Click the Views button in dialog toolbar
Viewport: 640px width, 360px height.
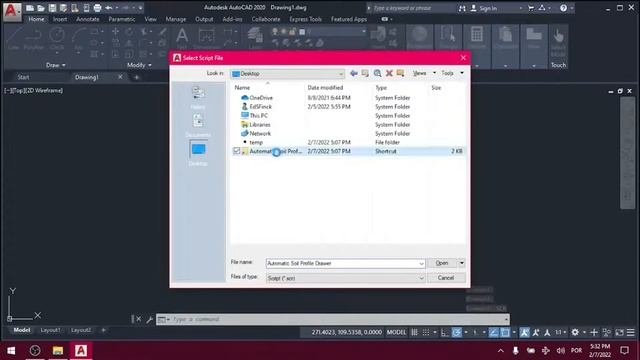coord(420,73)
